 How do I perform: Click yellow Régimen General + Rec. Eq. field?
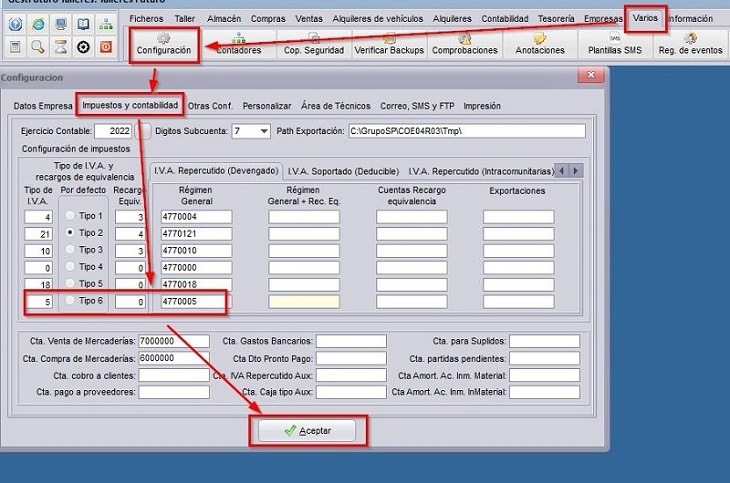pos(304,301)
